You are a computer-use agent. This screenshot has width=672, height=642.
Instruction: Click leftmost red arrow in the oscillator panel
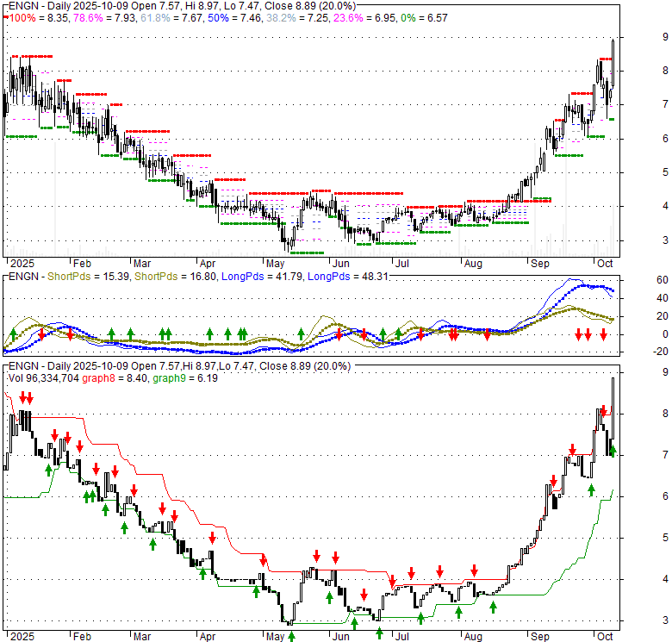point(40,334)
